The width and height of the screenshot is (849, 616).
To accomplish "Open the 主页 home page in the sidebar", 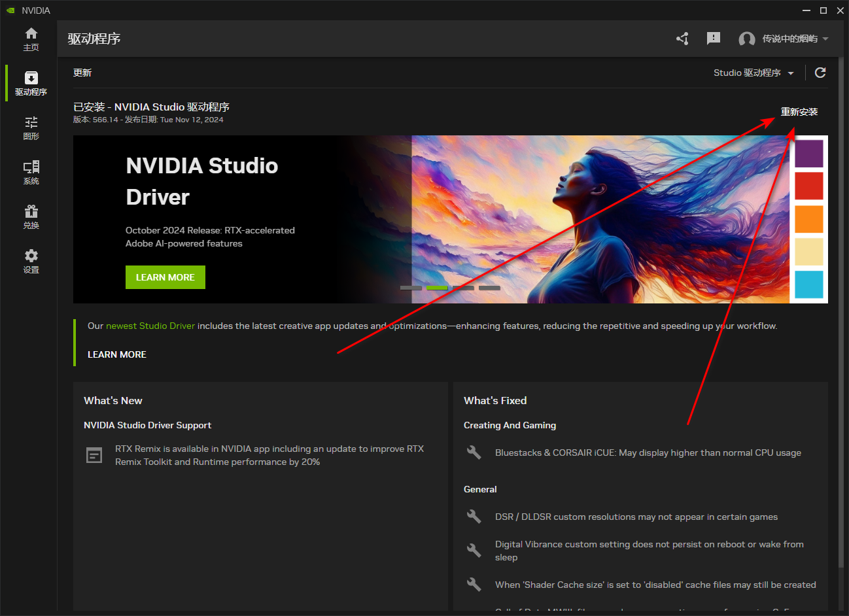I will [x=31, y=39].
